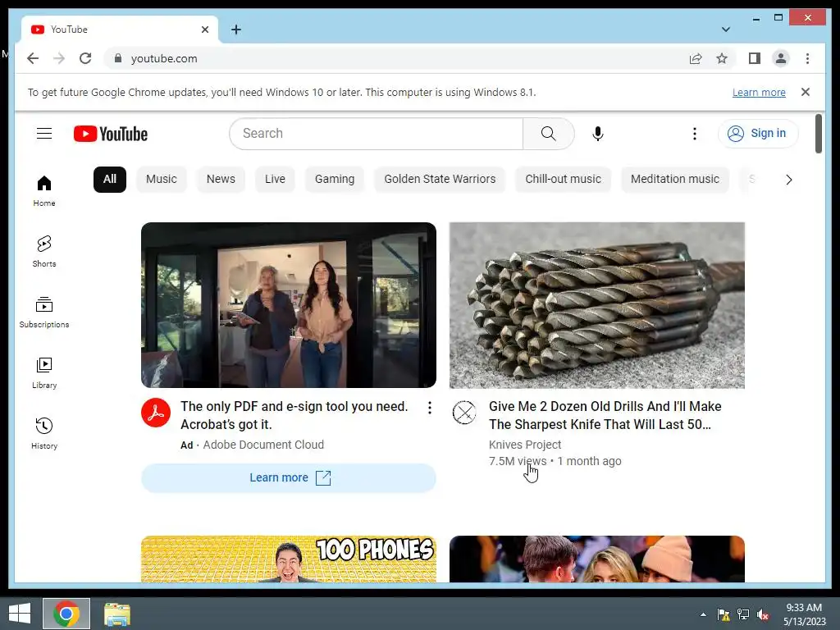Viewport: 840px width, 630px height.
Task: Select the Gaming filter chip
Action: point(335,179)
